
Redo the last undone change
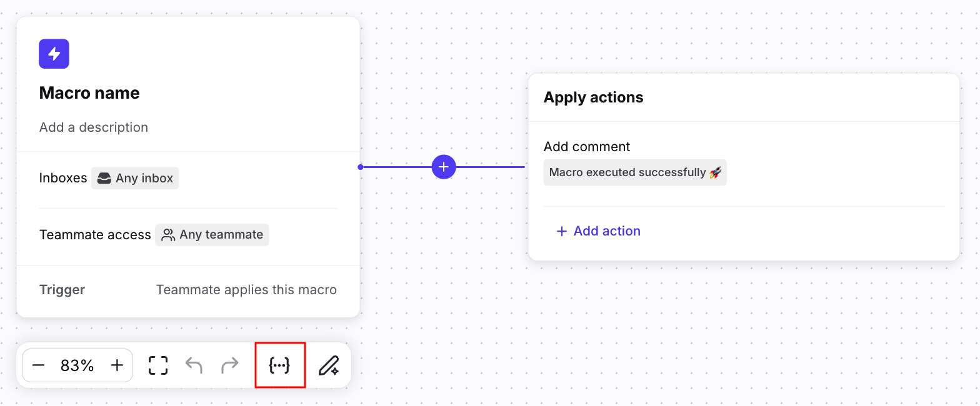(230, 365)
